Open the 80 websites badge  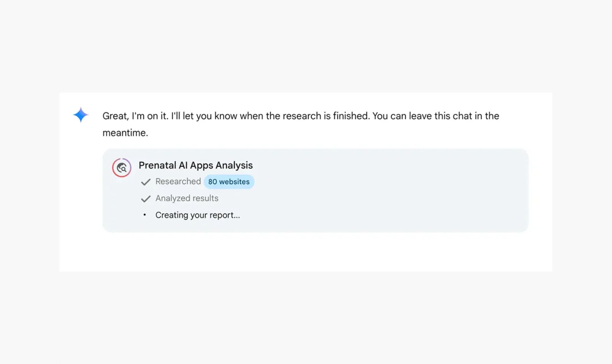point(229,182)
